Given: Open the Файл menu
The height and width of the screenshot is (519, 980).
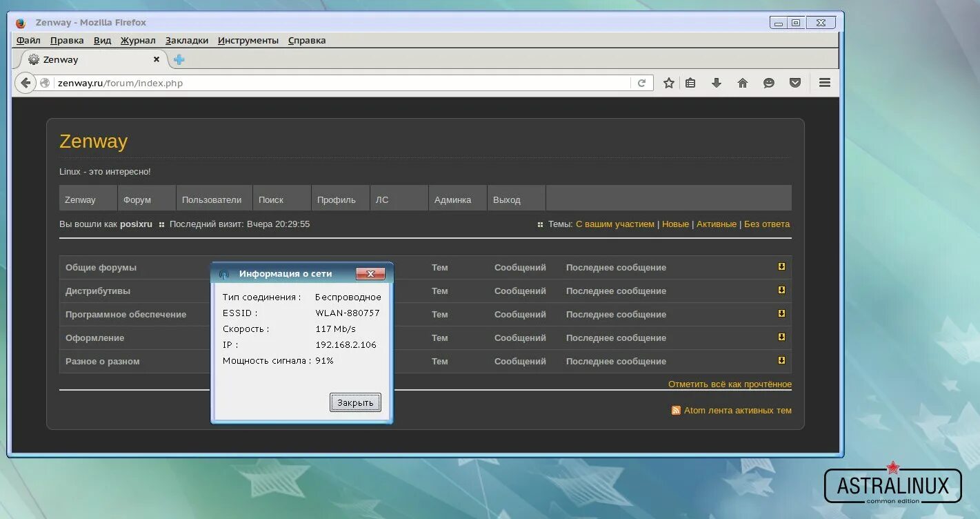Looking at the screenshot, I should point(28,40).
